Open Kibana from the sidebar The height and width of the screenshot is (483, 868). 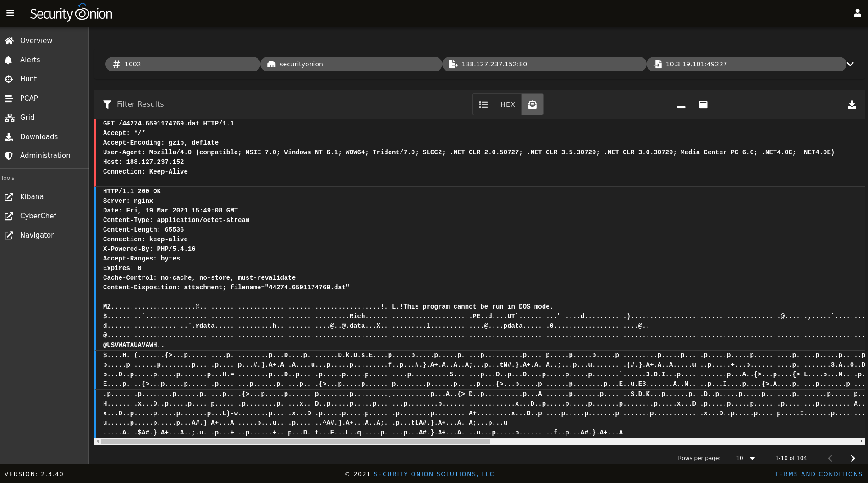click(32, 196)
